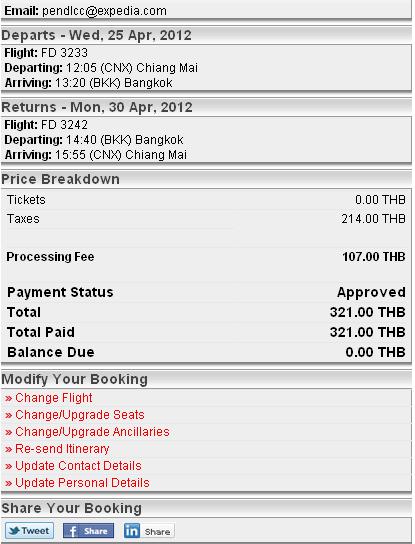Click the Facebook f logo icon
Image resolution: width=415 pixels, height=544 pixels.
pyautogui.click(x=72, y=531)
